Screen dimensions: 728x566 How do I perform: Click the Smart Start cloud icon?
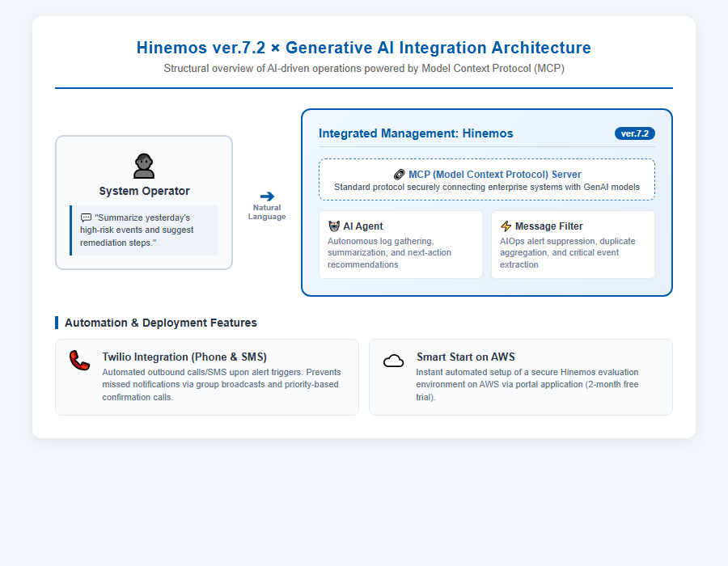[x=393, y=361]
